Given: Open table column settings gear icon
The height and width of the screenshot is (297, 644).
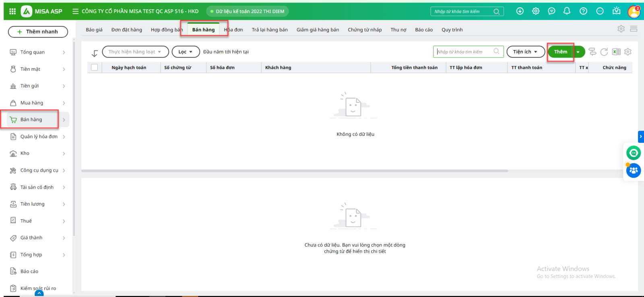Looking at the screenshot, I should [x=628, y=52].
